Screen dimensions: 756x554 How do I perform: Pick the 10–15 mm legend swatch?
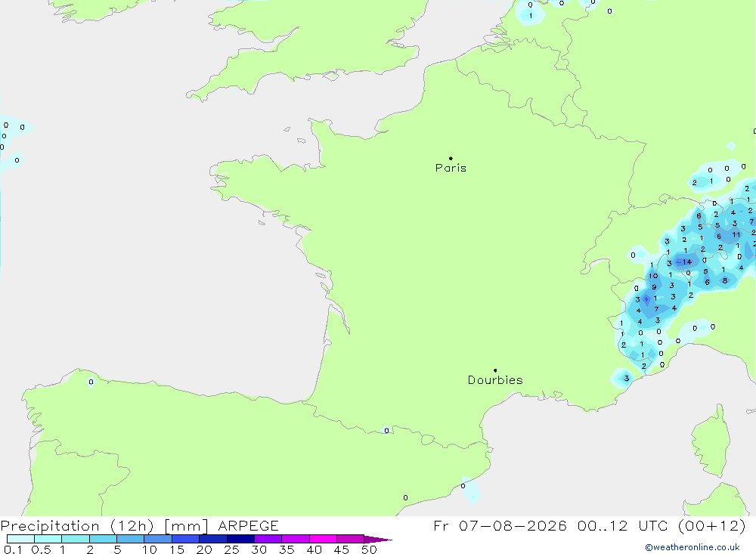pyautogui.click(x=158, y=539)
